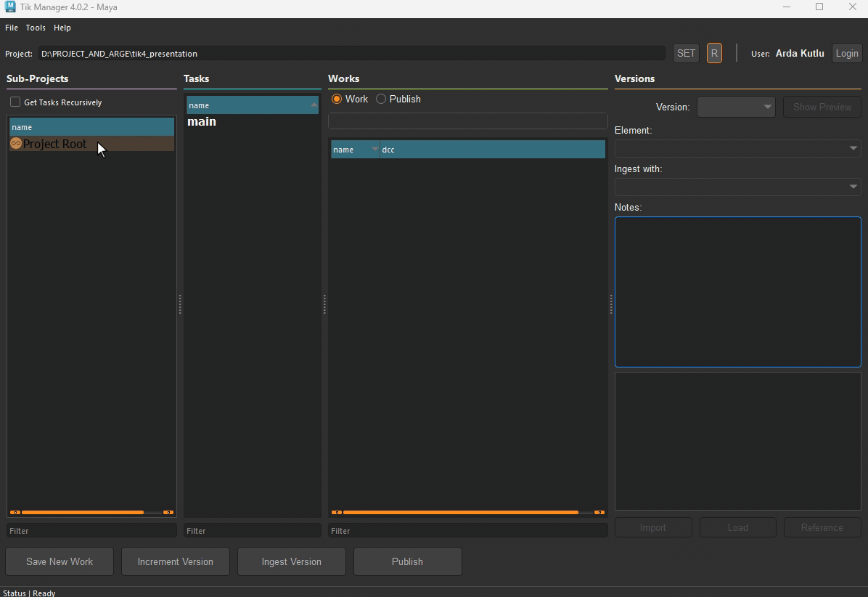Click into the Notes text area
This screenshot has height=597, width=868.
pos(738,292)
